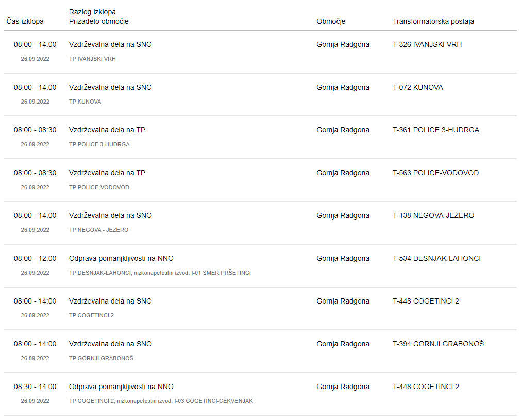
Task: Open the T-361 POLICE 3-HUDRGA station
Action: [x=436, y=130]
